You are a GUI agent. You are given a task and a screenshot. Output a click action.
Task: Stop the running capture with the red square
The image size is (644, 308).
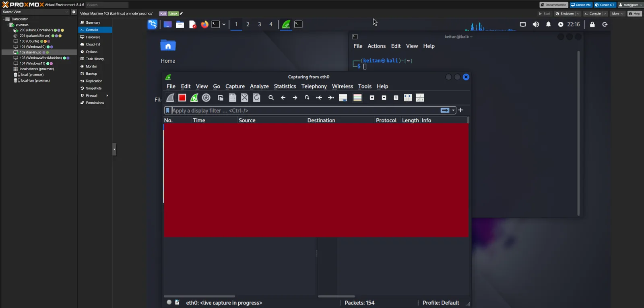182,98
